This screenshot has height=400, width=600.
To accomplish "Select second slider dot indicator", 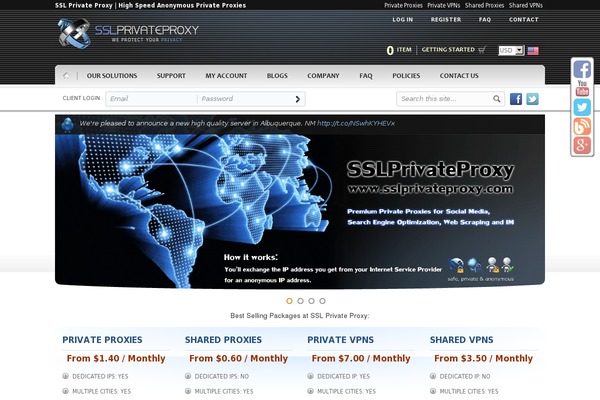I will pyautogui.click(x=300, y=301).
